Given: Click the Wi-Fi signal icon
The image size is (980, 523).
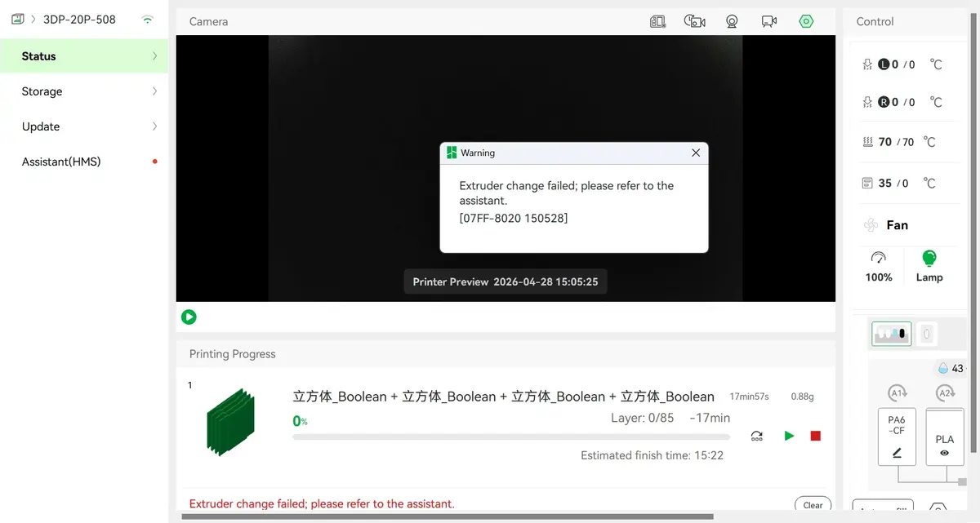Looking at the screenshot, I should point(147,20).
